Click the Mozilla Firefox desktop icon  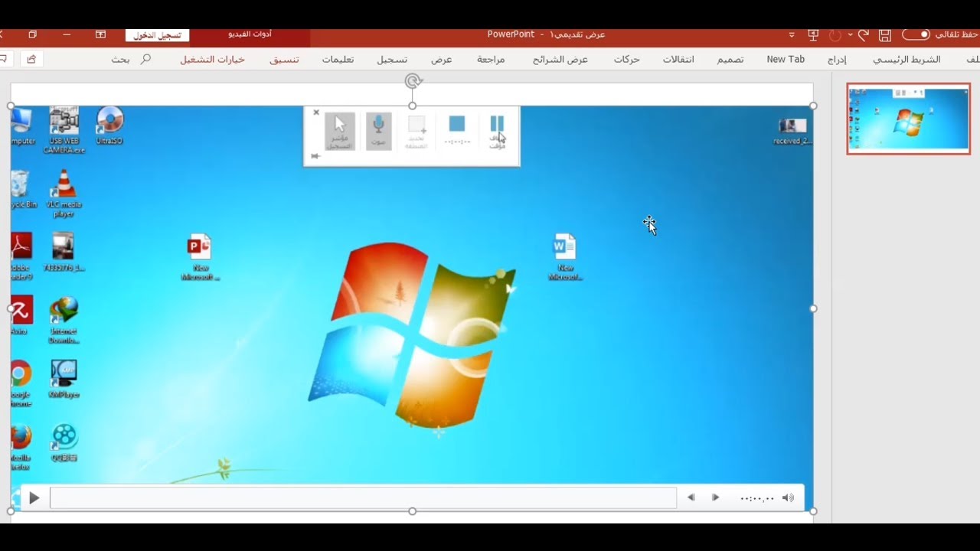(20, 448)
